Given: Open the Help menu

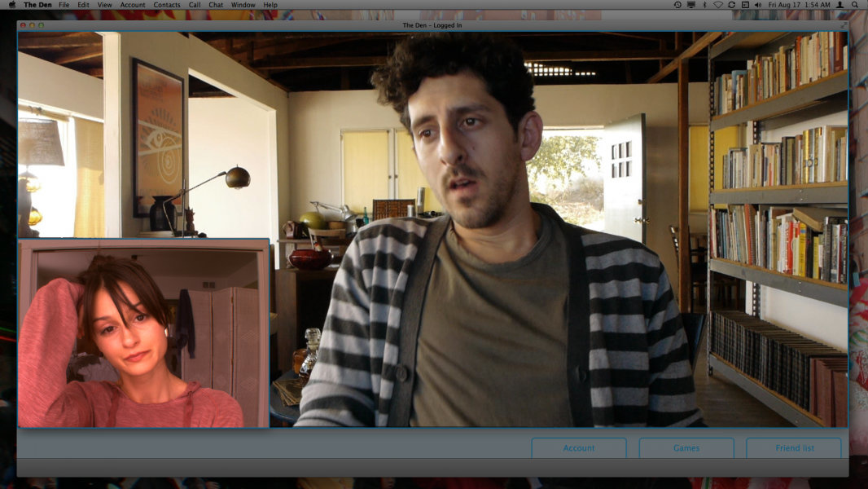Looking at the screenshot, I should pos(270,4).
